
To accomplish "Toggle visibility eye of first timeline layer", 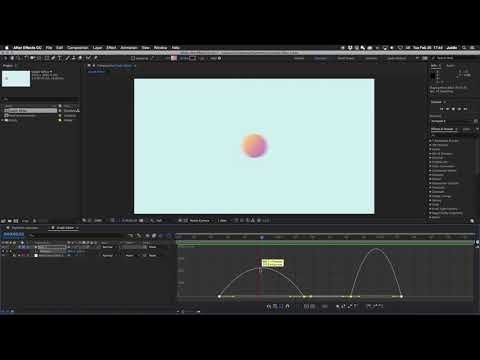I will (3, 247).
